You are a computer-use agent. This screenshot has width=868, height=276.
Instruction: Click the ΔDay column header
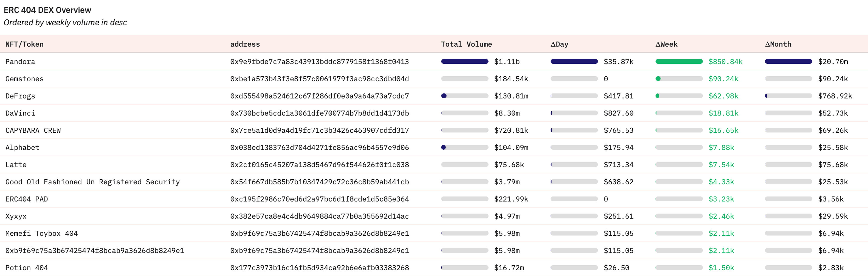(559, 44)
